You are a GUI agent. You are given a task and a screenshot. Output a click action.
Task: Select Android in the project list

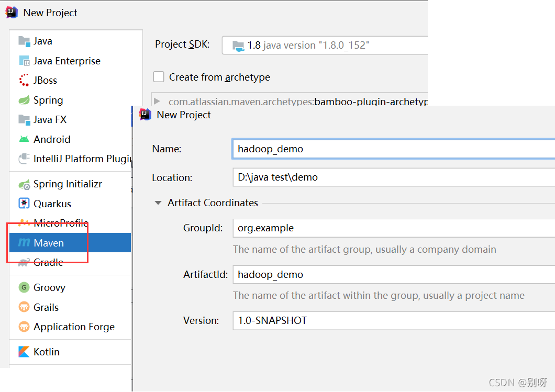(70, 139)
